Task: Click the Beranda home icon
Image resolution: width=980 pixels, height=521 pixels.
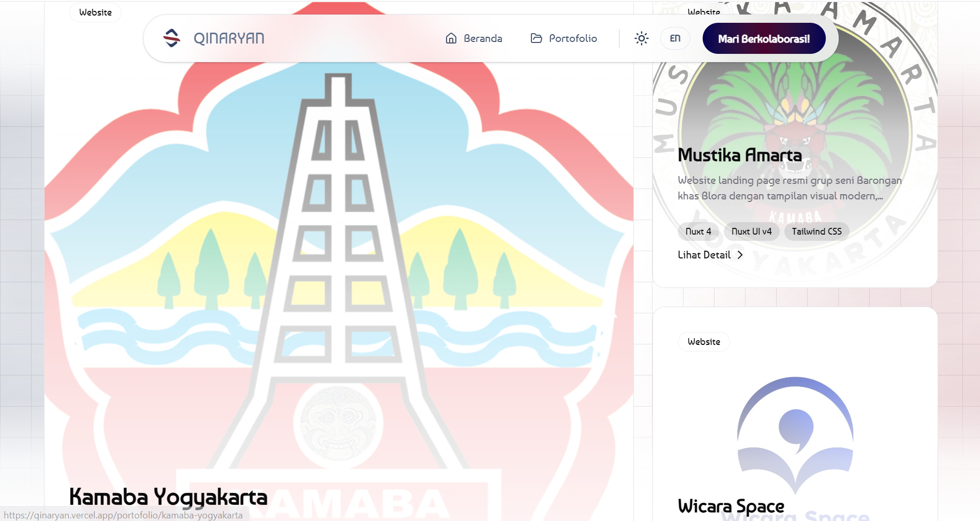Action: (x=451, y=38)
